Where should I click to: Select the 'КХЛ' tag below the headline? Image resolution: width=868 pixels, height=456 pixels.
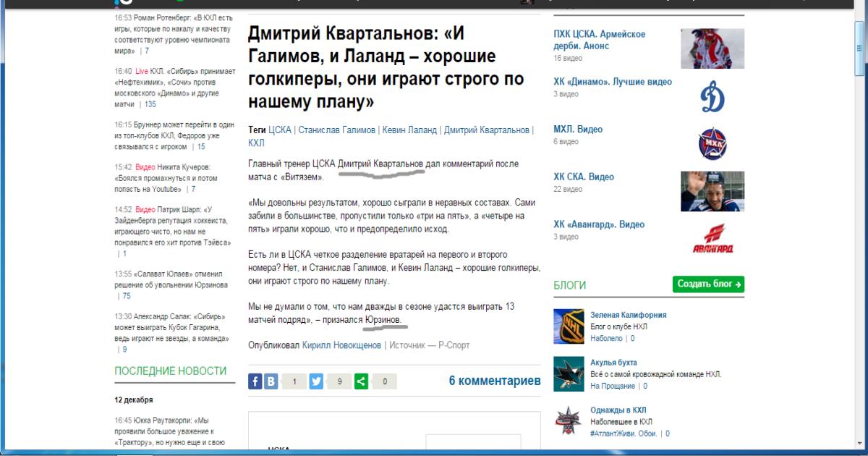pos(256,143)
